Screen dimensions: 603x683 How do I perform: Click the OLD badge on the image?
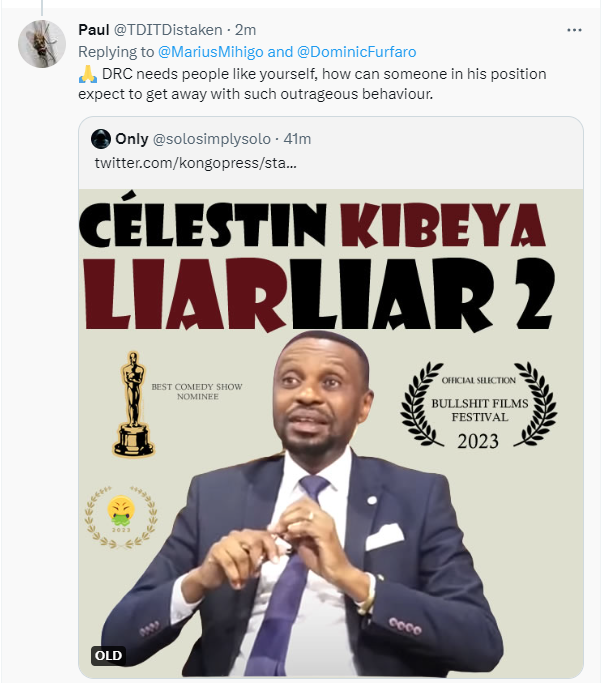click(108, 656)
